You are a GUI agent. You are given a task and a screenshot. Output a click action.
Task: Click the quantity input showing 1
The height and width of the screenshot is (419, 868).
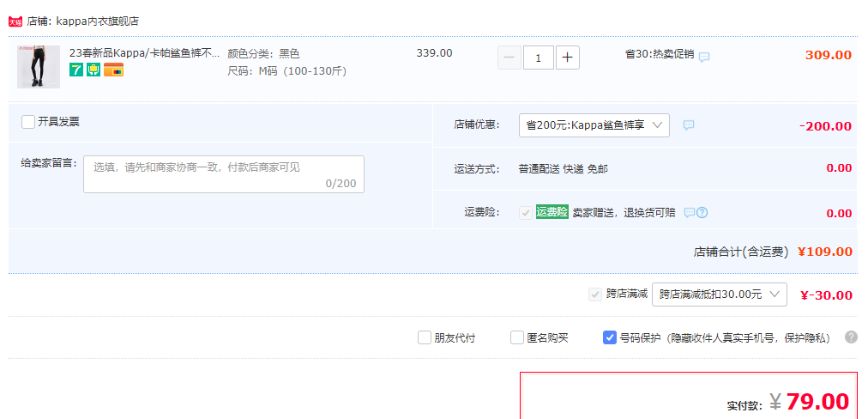[x=538, y=57]
